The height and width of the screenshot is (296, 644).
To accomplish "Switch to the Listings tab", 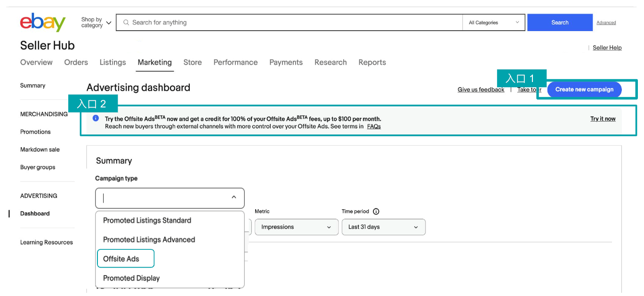I will 113,62.
